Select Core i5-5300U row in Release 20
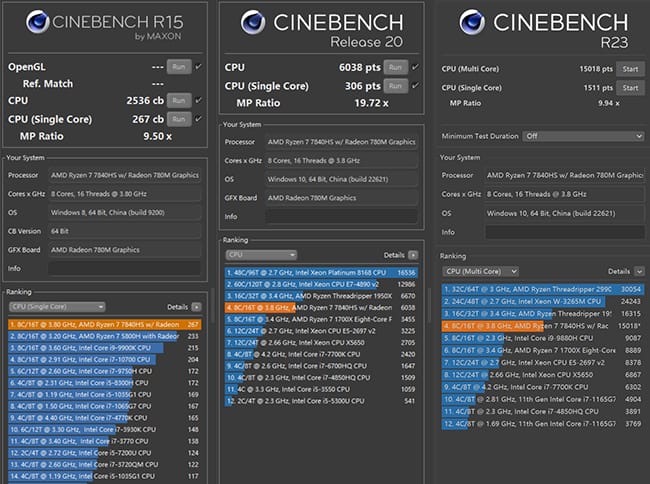This screenshot has height=484, width=650. pos(321,401)
